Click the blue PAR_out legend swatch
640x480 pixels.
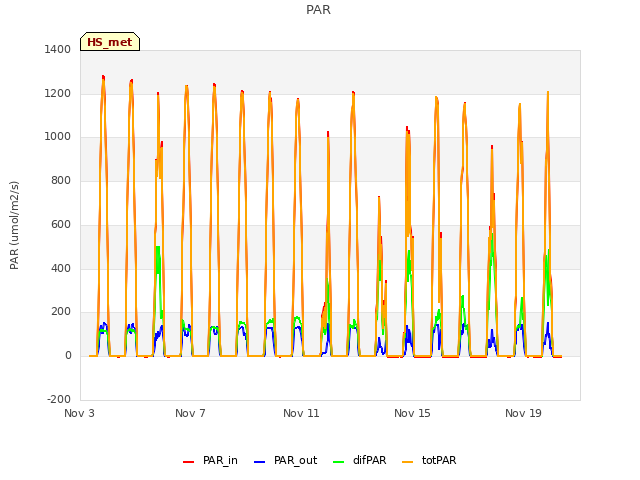tap(260, 462)
